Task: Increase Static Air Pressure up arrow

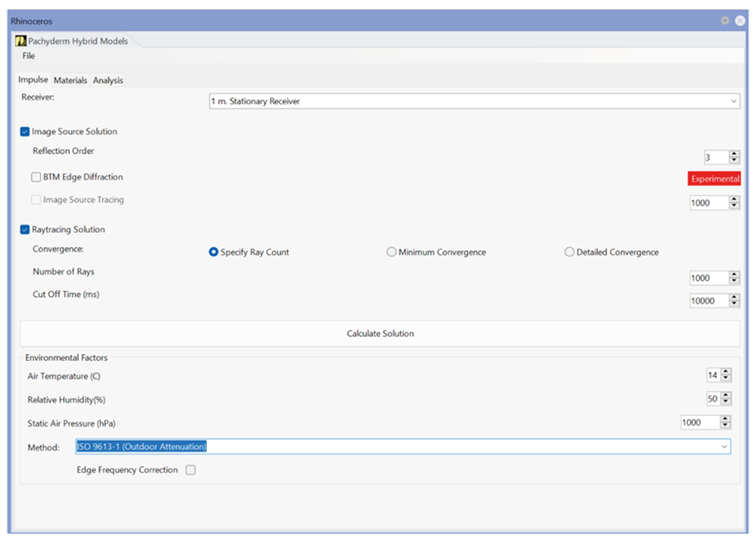Action: 725,419
